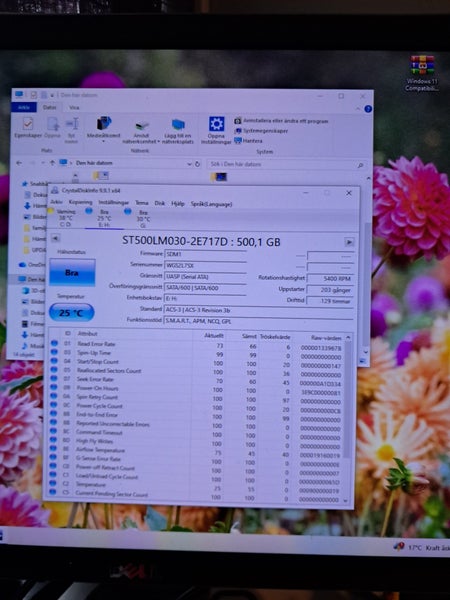The image size is (450, 600).
Task: Open the Disk menu
Action: (160, 204)
